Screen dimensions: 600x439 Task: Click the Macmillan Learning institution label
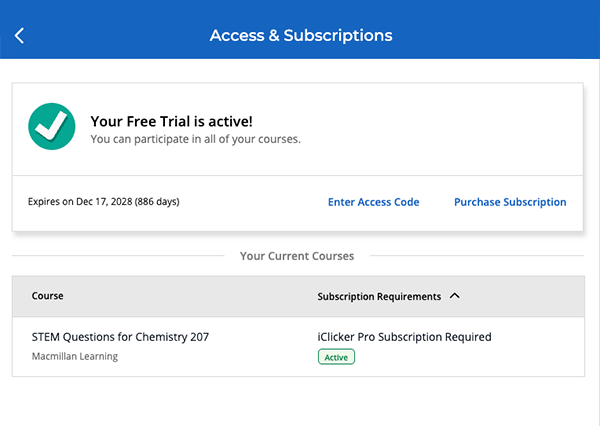75,356
